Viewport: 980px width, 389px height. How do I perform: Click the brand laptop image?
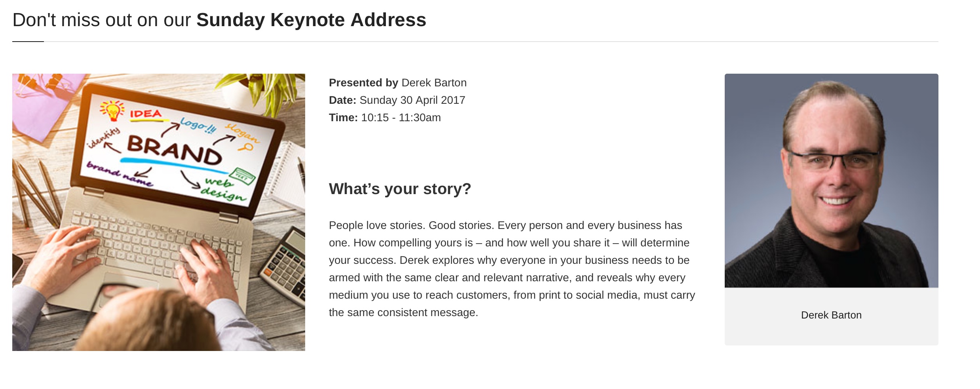click(x=158, y=212)
